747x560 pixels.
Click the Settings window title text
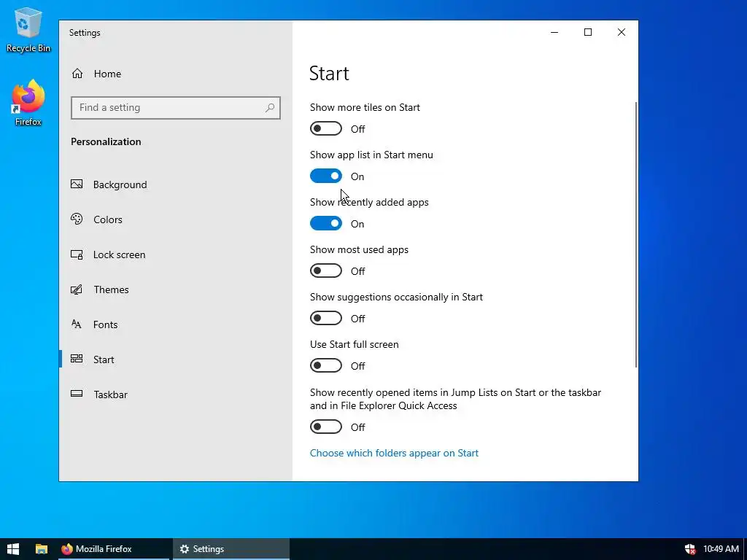(85, 33)
